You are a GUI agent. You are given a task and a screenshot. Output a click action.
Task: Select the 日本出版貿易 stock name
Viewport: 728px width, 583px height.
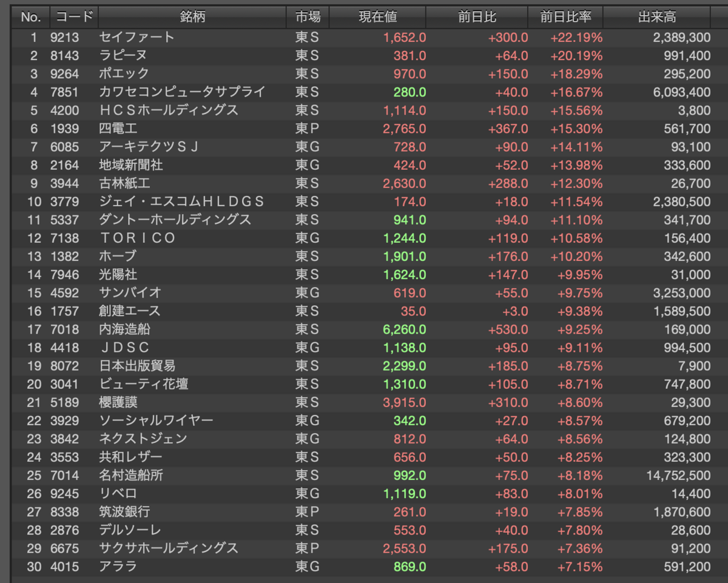click(137, 366)
